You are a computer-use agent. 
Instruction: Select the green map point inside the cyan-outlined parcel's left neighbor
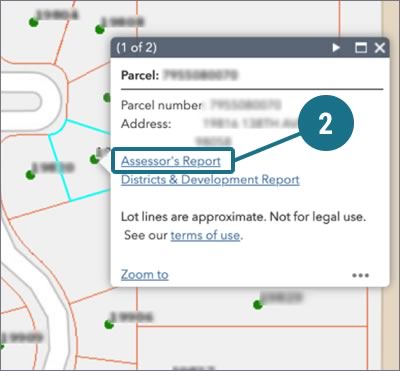pos(31,175)
